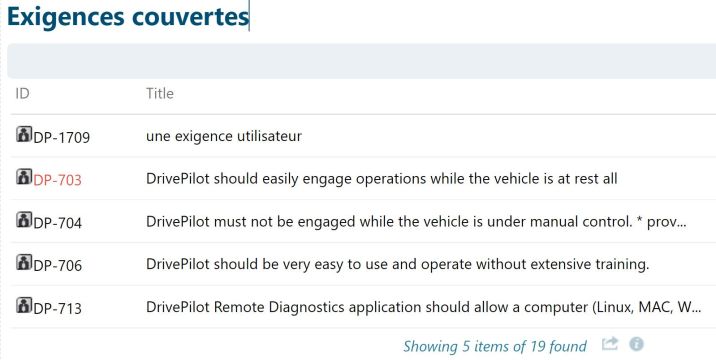This screenshot has height=360, width=716.
Task: Click the requirement icon beside DP-703
Action: [24, 176]
